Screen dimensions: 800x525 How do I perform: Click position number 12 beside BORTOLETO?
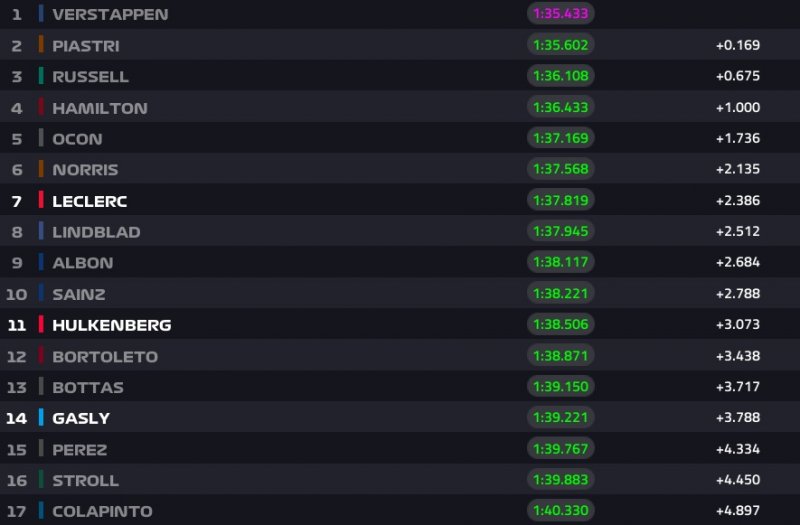point(16,356)
